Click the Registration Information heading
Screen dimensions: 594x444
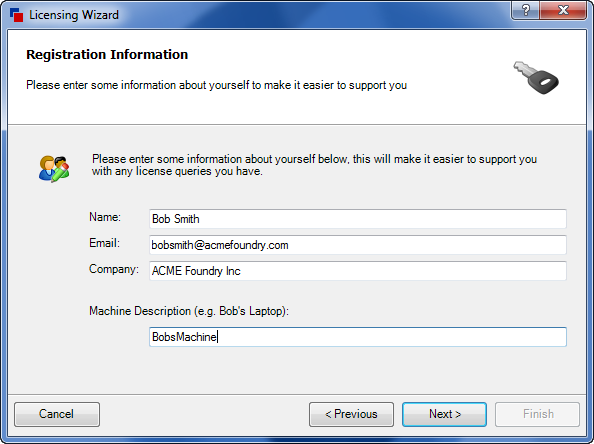(107, 55)
